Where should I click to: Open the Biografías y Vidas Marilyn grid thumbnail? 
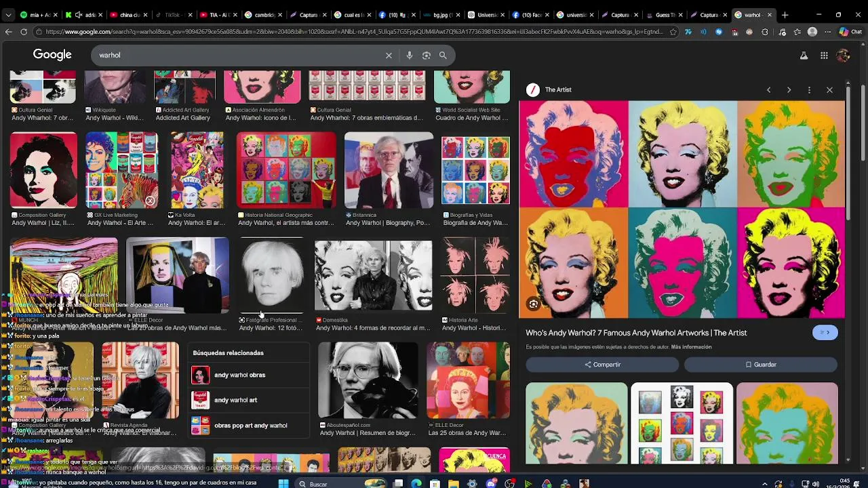coord(475,170)
